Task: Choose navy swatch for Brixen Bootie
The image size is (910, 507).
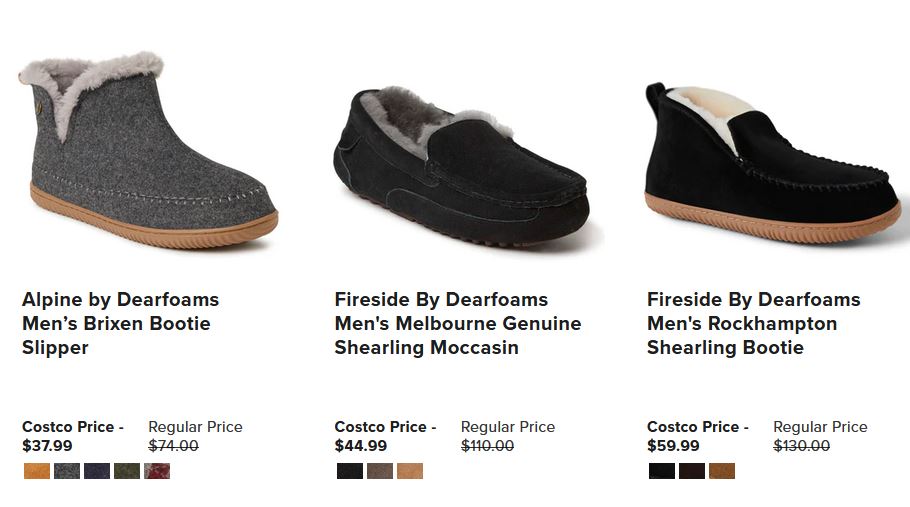Action: click(97, 471)
